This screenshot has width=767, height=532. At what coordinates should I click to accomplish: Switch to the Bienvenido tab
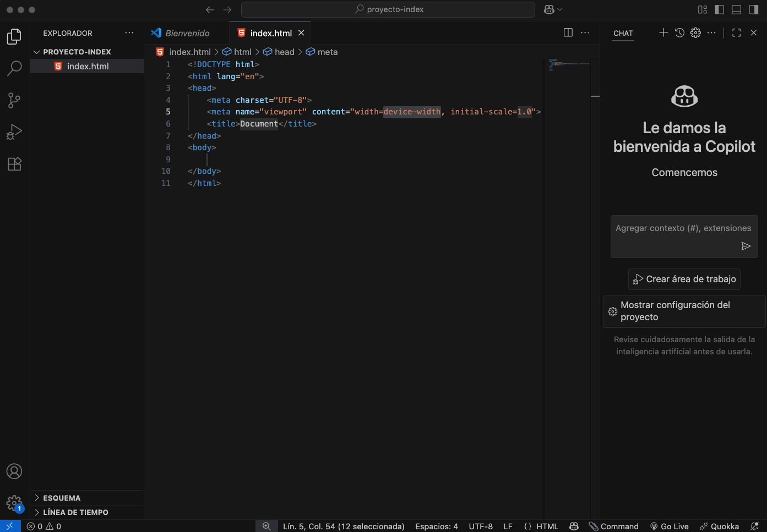187,33
